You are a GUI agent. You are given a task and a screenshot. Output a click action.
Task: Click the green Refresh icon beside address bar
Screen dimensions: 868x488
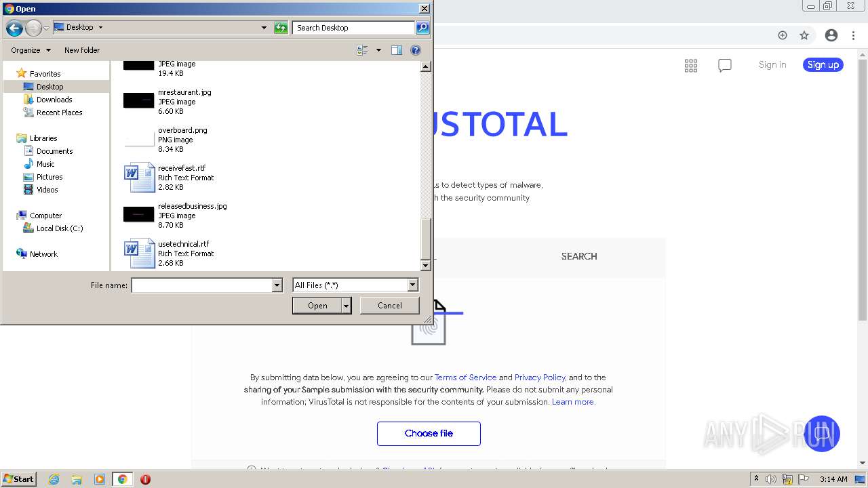pyautogui.click(x=281, y=28)
